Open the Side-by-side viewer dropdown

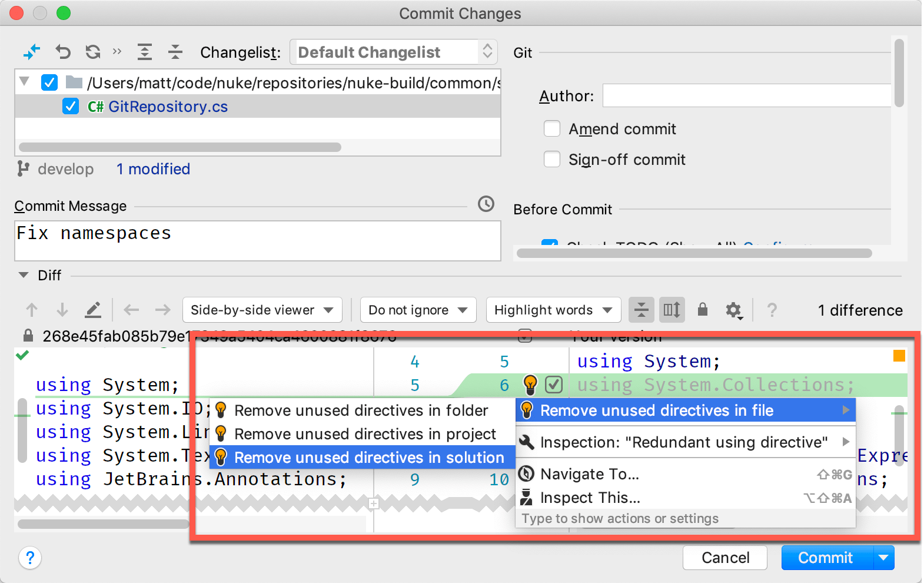click(x=262, y=310)
